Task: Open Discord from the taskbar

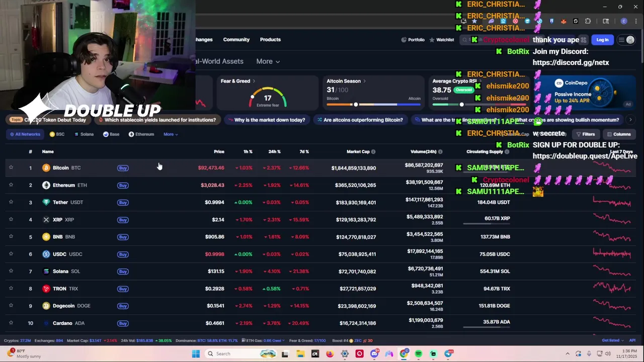Action: (x=374, y=353)
